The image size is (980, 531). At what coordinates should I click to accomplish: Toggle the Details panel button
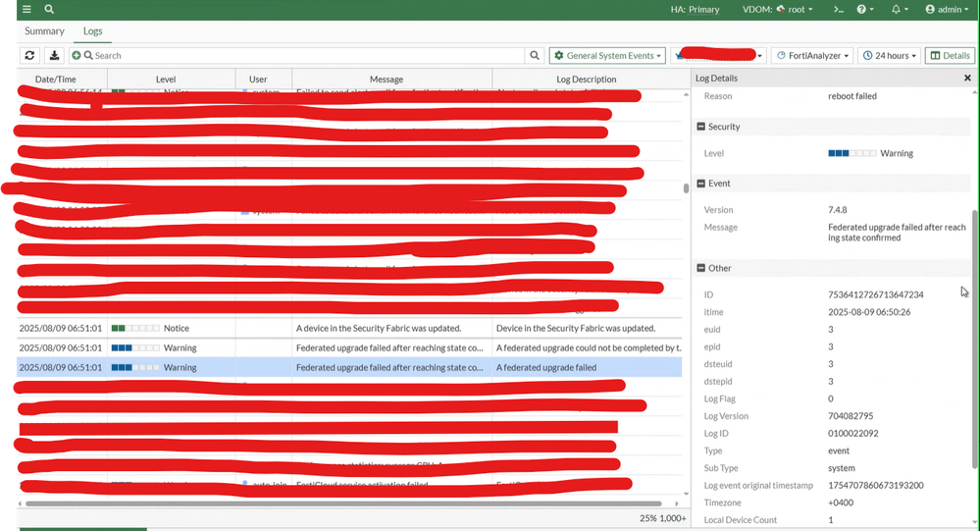pos(950,56)
